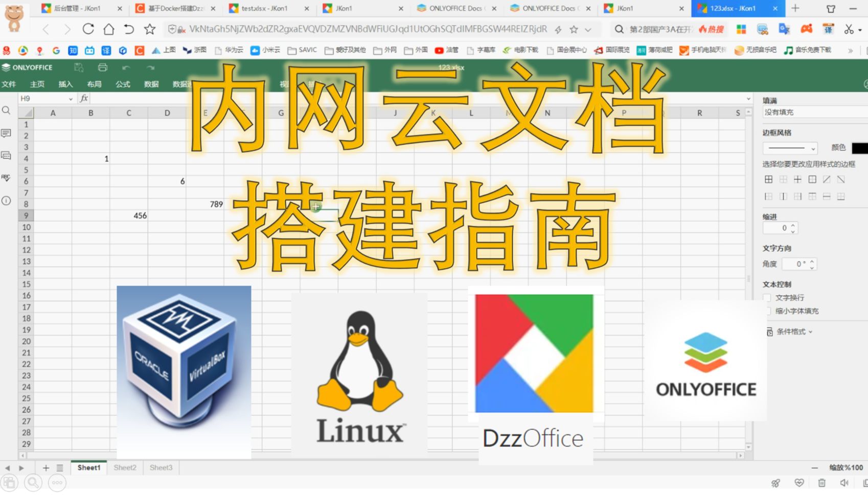Select row 4 header
Viewport: 868px width, 495px height.
[26, 158]
